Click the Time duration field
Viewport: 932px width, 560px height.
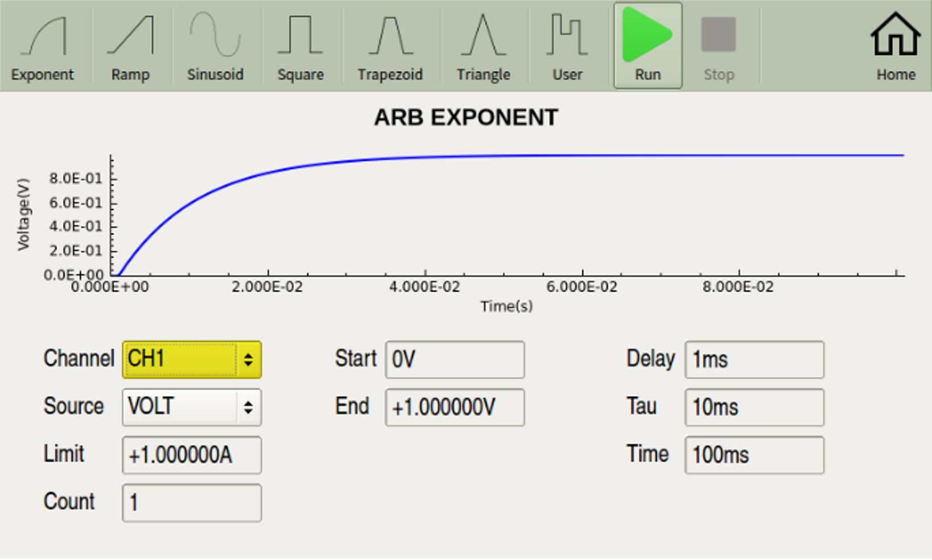(x=754, y=455)
